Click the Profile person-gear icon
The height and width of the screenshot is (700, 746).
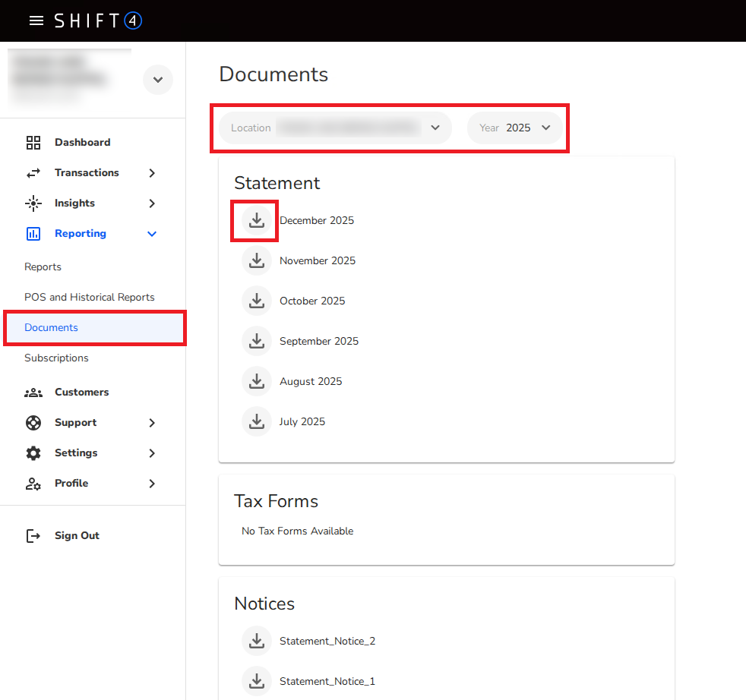(33, 484)
